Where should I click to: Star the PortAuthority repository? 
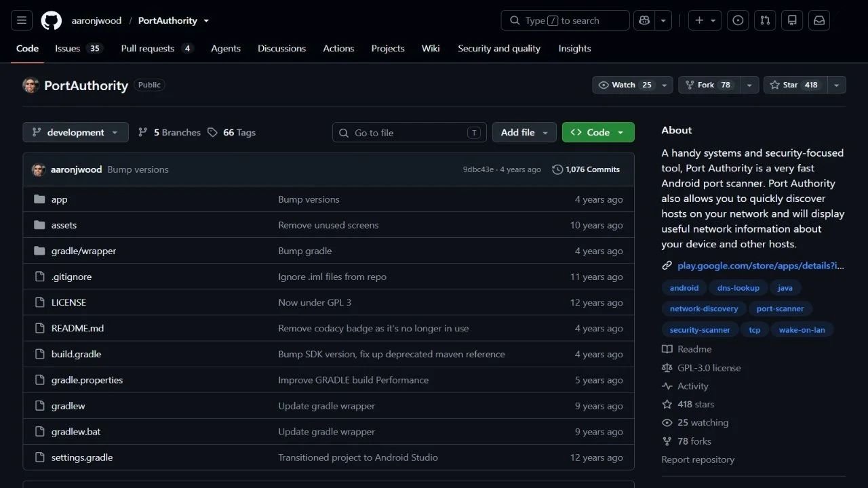click(795, 85)
